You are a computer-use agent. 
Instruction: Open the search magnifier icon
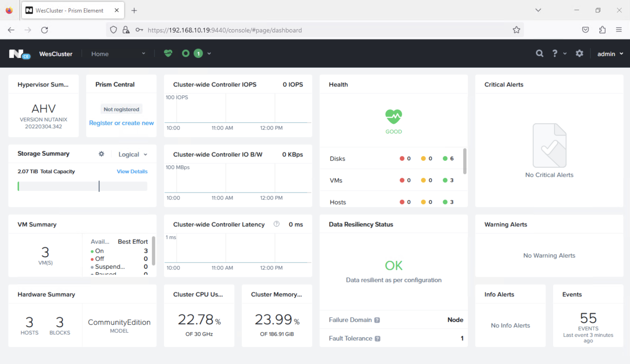(539, 53)
